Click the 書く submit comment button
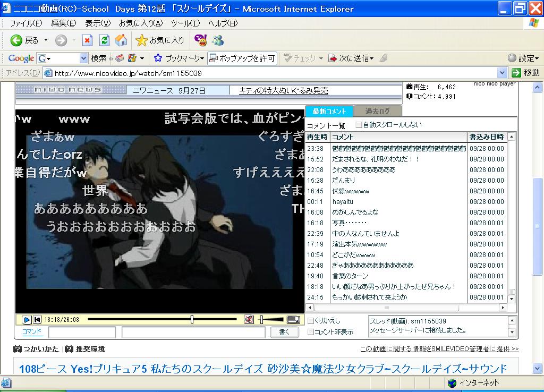This screenshot has width=544, height=392. tap(284, 332)
